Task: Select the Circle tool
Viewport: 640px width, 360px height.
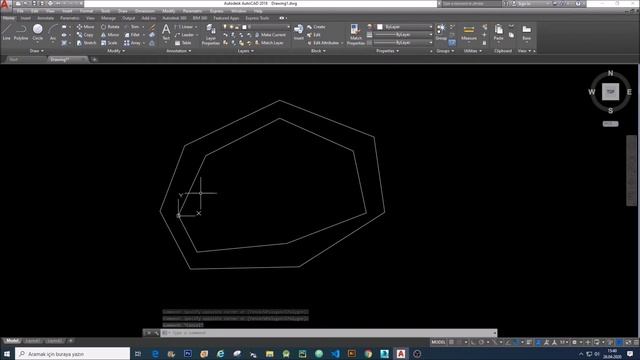Action: [38, 32]
